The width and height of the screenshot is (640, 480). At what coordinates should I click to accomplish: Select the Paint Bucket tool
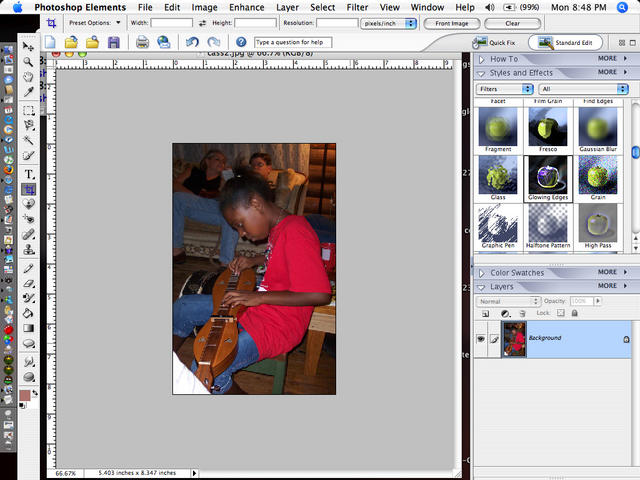(28, 313)
